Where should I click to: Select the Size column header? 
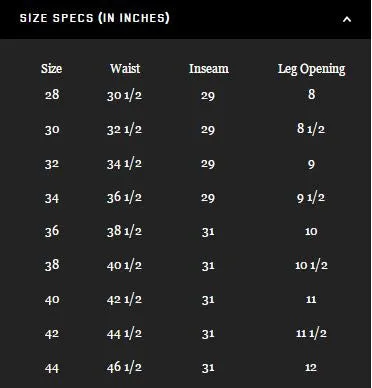tap(52, 69)
